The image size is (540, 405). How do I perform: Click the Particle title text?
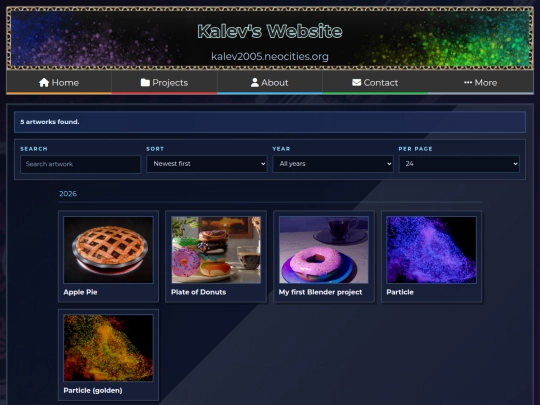(x=400, y=292)
